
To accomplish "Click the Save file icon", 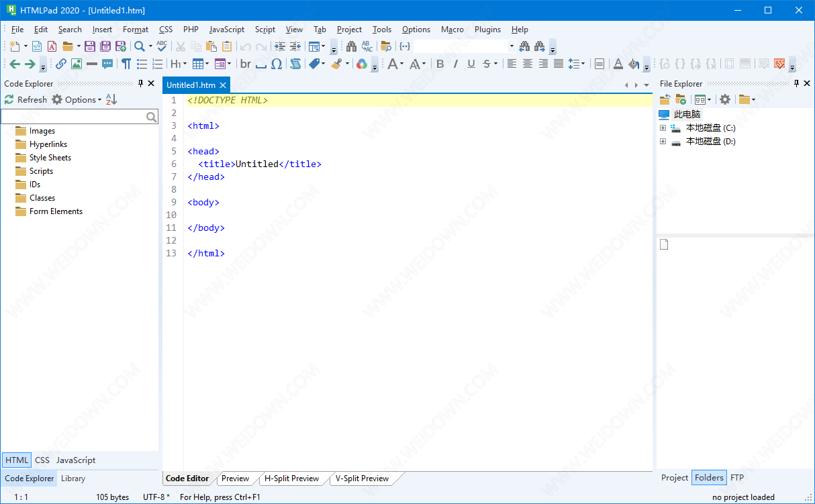I will tap(90, 46).
